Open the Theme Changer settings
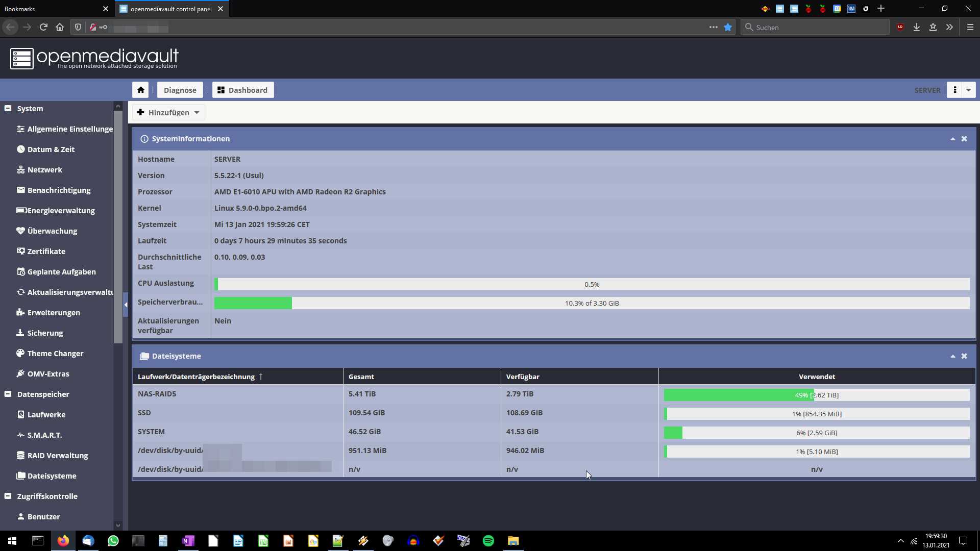The image size is (980, 551). 55,353
